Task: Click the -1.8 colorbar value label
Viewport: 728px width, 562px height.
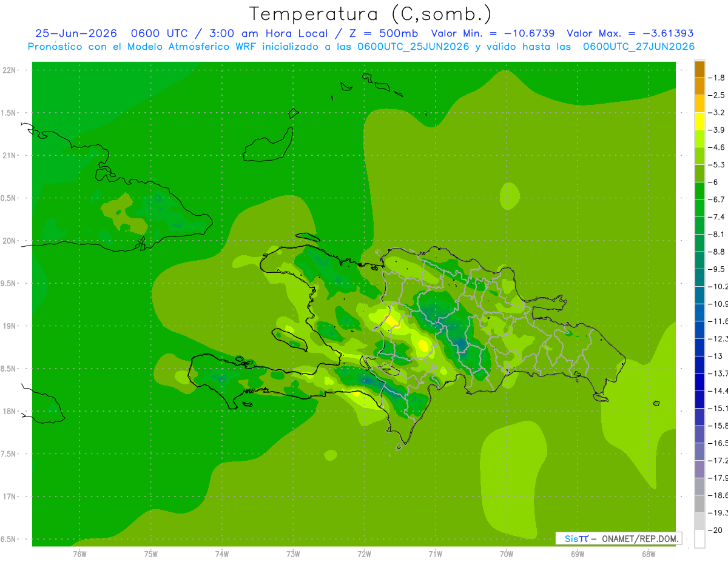Action: point(716,78)
